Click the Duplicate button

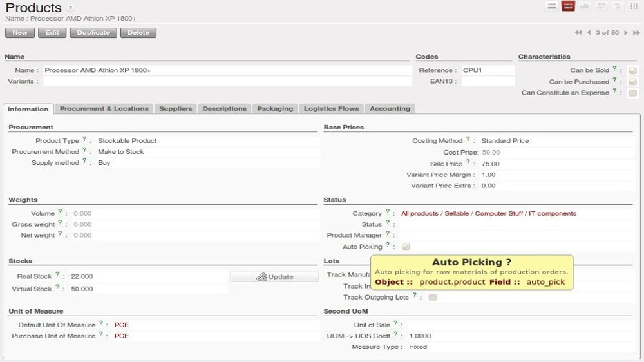coord(93,33)
